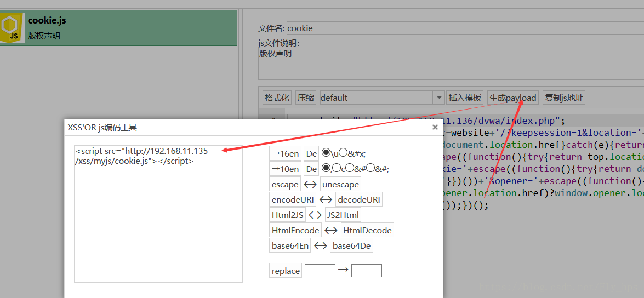Click the script payload text area
The image size is (644, 298).
click(x=158, y=214)
